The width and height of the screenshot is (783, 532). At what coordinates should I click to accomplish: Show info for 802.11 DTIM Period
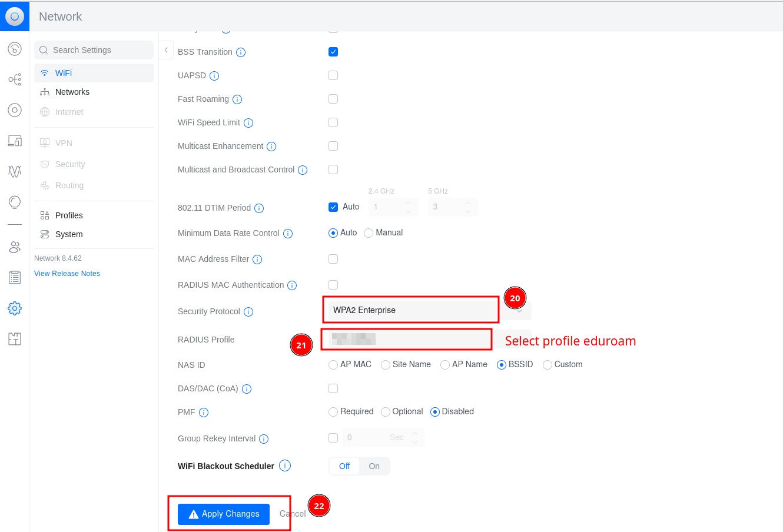259,208
